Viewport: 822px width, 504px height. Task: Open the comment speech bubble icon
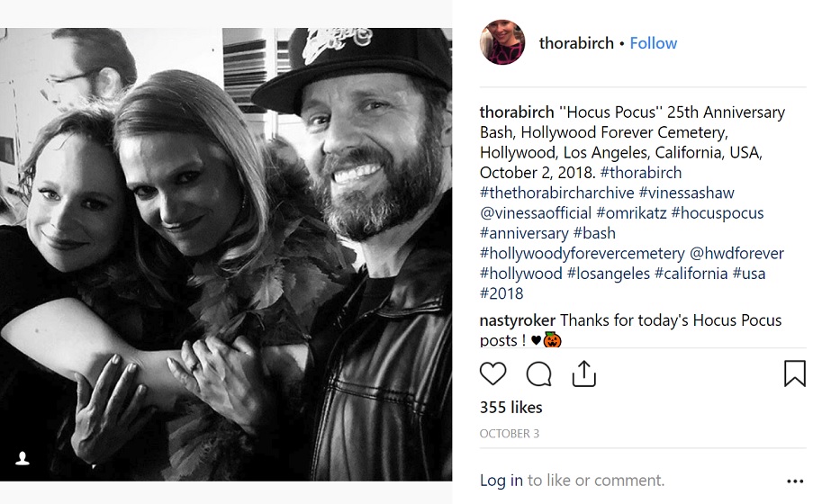click(538, 373)
